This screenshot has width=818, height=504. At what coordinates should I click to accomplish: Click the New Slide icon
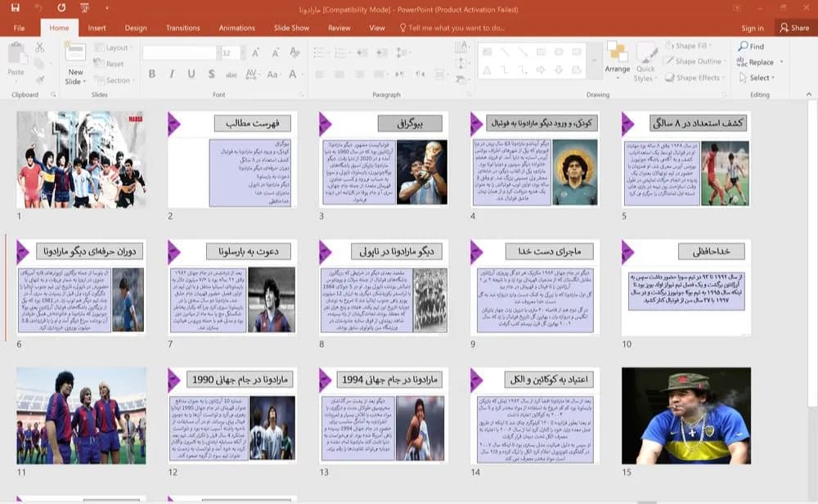coord(75,52)
